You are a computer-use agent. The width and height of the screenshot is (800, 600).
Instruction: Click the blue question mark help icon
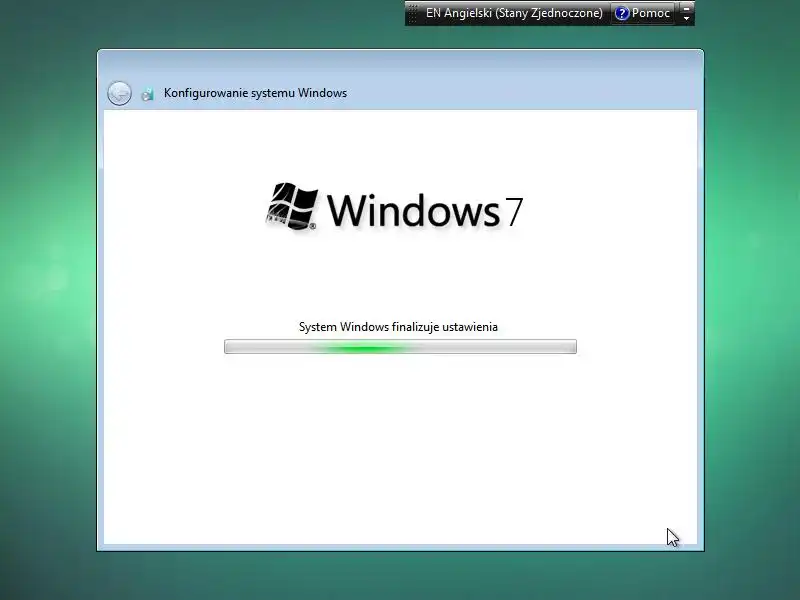point(621,13)
